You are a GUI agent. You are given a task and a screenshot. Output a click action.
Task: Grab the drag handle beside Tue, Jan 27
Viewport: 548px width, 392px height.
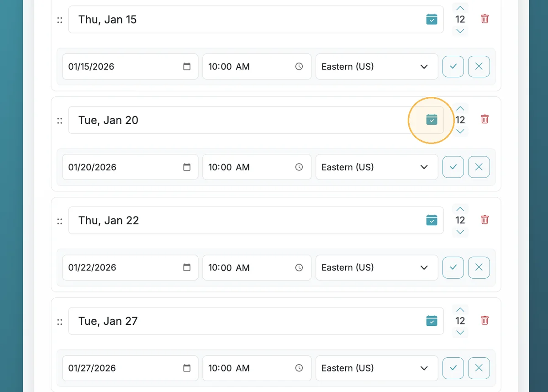pos(59,322)
